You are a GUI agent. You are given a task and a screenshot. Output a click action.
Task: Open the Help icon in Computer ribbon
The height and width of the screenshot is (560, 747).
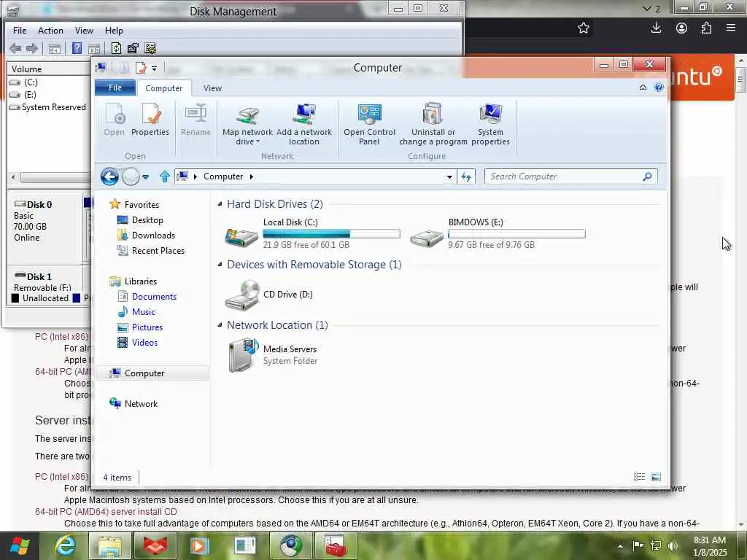(x=659, y=87)
